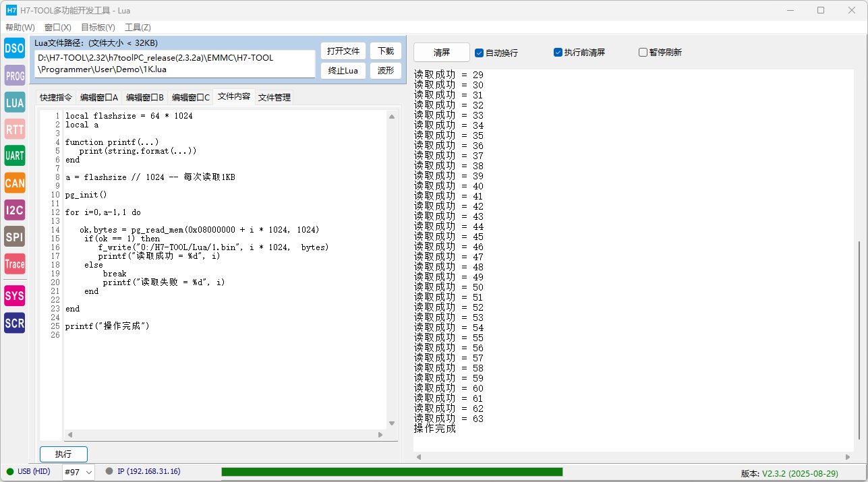Viewport: 868px width, 482px height.
Task: Open the #97 device dropdown
Action: pos(78,472)
